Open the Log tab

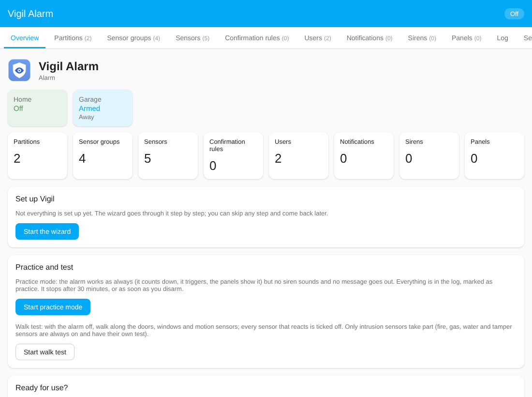(x=502, y=38)
